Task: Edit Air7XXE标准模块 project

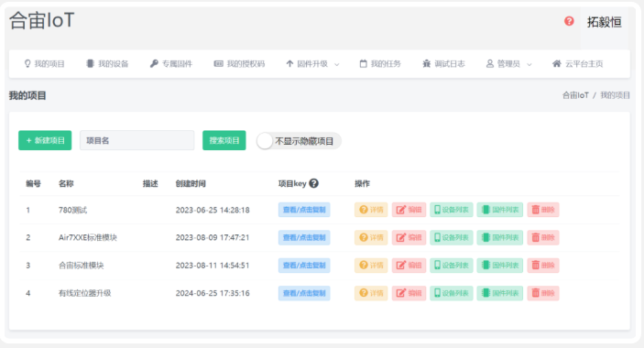Action: [x=409, y=237]
